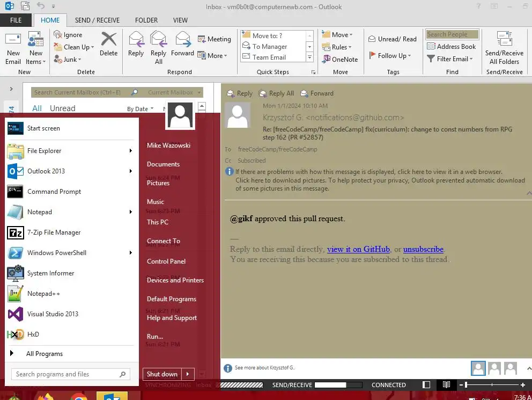Screen dimensions: 532x400
Task: Click Reply in the reading pane
Action: click(240, 93)
